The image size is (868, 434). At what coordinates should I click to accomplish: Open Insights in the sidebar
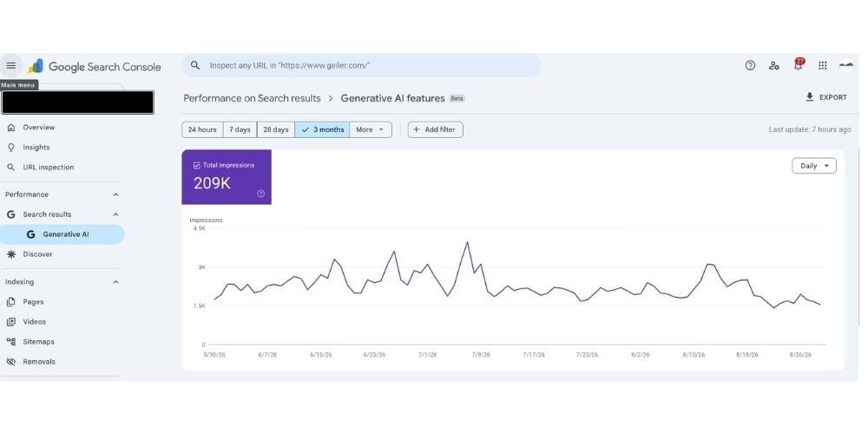click(36, 148)
